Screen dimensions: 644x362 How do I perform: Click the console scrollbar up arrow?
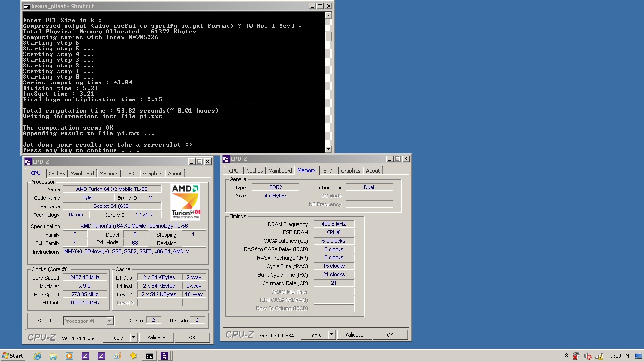point(329,15)
